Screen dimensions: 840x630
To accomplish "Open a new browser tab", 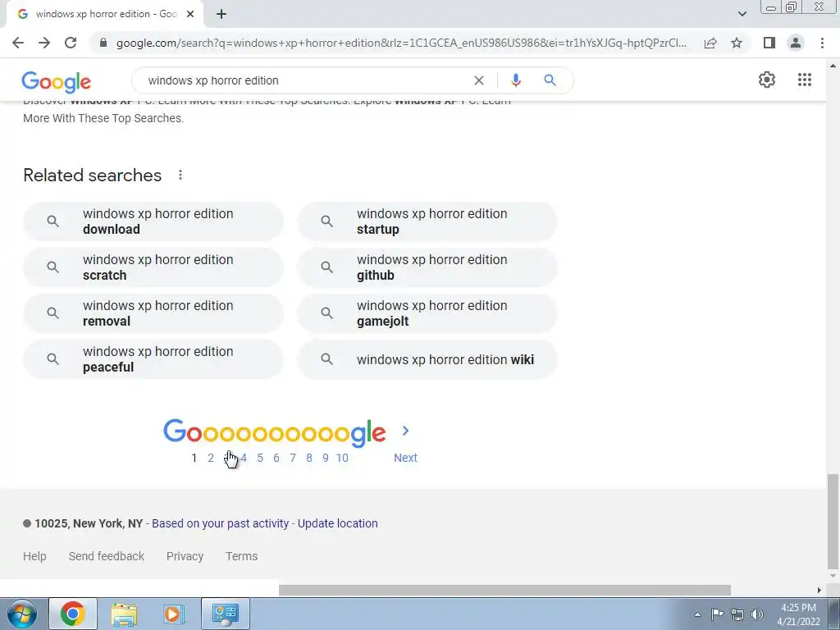I will point(221,15).
